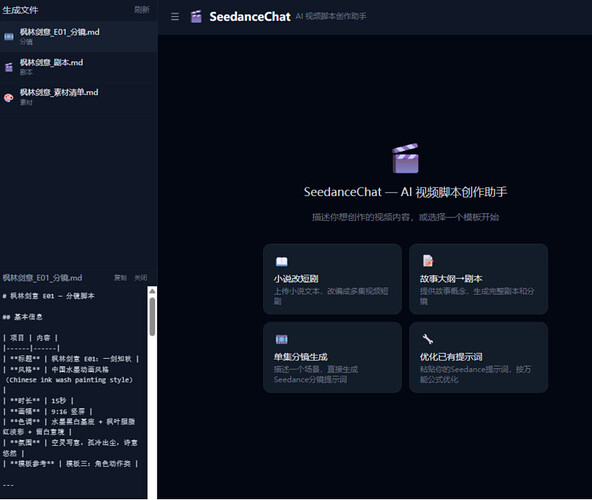The image size is (592, 500).
Task: Click the clapperboard icon beside 枫林剑意_剧本.md
Action: 9,67
